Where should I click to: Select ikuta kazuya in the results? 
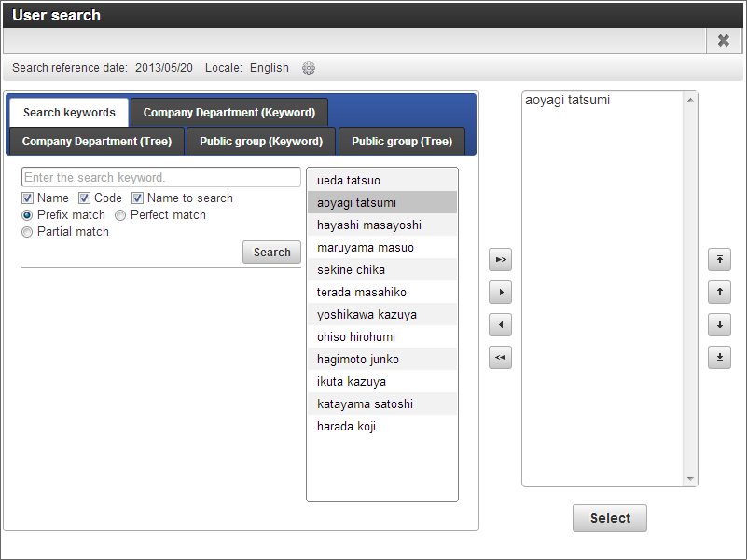click(x=382, y=381)
